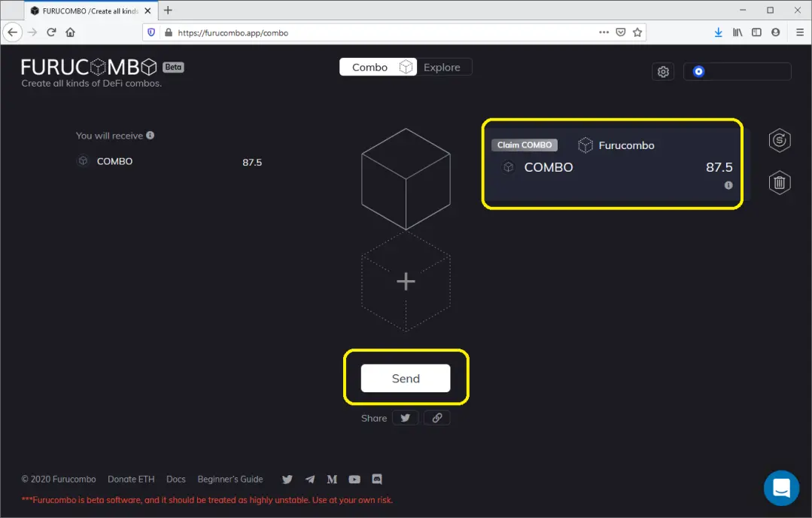Go to browser home page
The image size is (812, 518).
71,32
